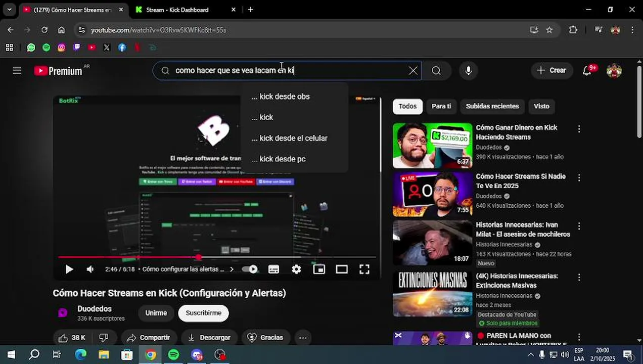Open options for Cómo Ganar Dinero video
The image size is (643, 364).
(x=579, y=129)
